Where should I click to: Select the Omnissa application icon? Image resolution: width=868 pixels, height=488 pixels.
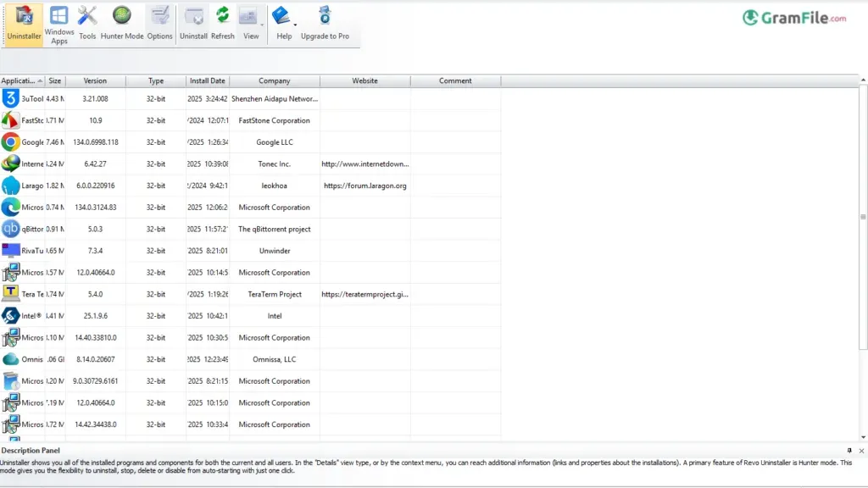pos(10,359)
